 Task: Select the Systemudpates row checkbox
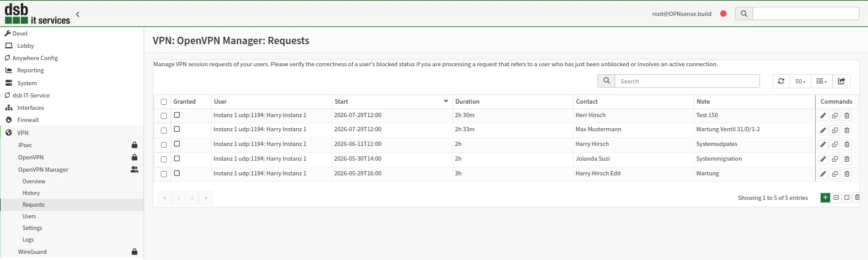tap(164, 145)
